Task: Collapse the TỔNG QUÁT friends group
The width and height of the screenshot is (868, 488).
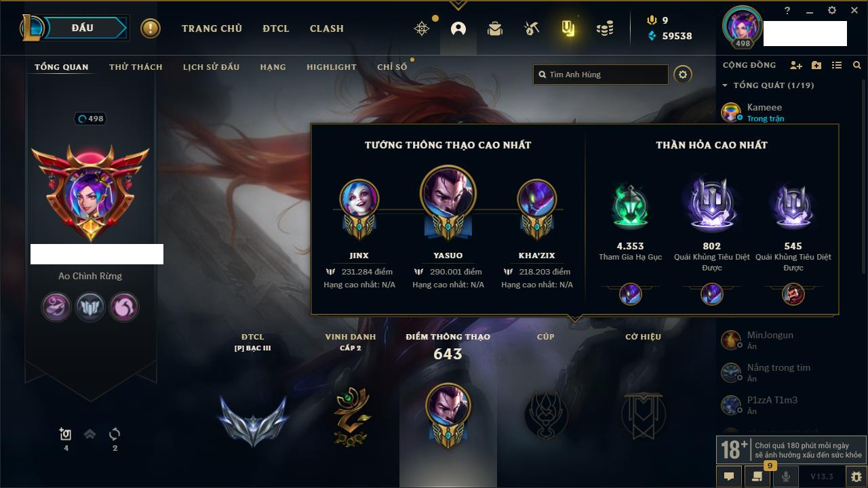Action: click(x=725, y=85)
